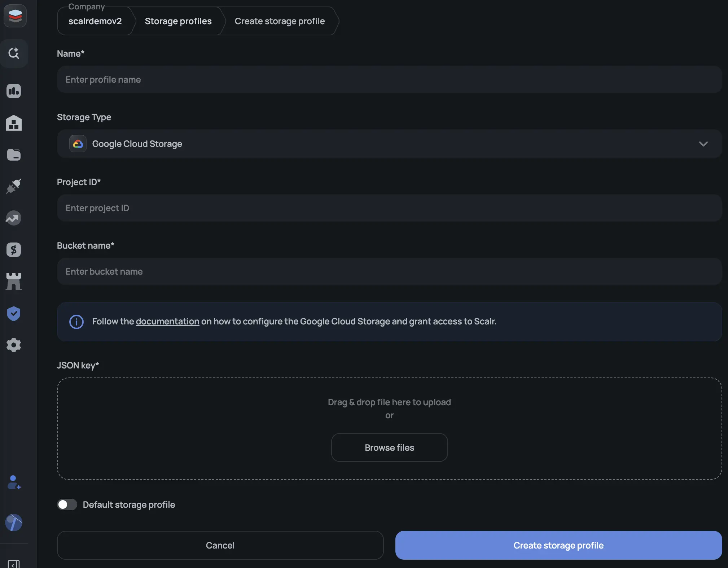This screenshot has height=568, width=728.
Task: Open the integrations plug icon
Action: pyautogui.click(x=14, y=186)
